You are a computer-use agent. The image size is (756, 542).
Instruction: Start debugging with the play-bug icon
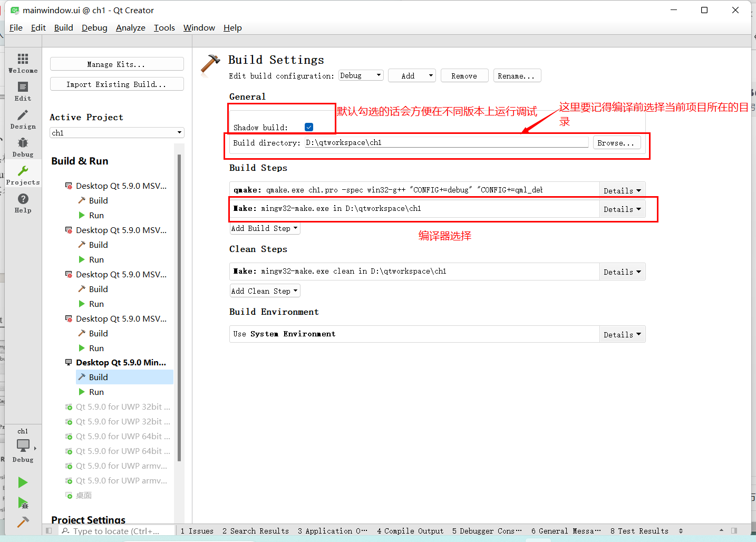tap(23, 502)
